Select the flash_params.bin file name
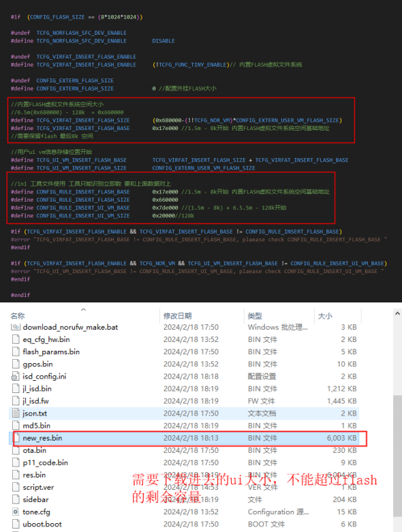 click(x=51, y=351)
